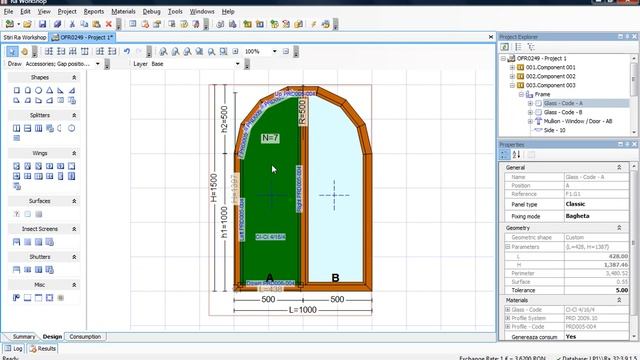Click the lightning bolt toolbar icon

[x=313, y=24]
